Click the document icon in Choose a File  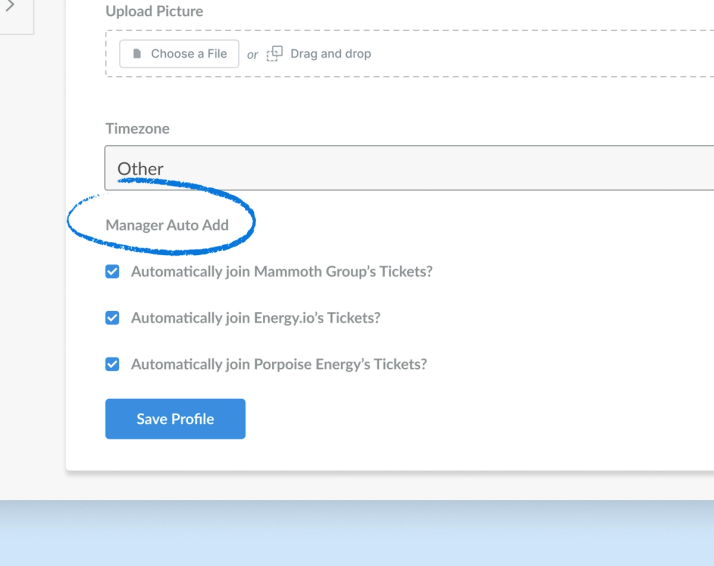[x=137, y=54]
